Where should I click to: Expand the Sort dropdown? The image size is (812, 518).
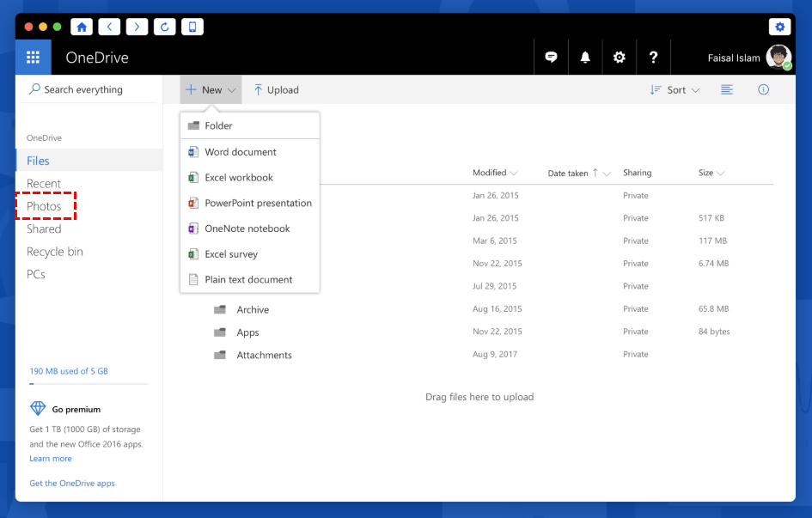pyautogui.click(x=675, y=90)
